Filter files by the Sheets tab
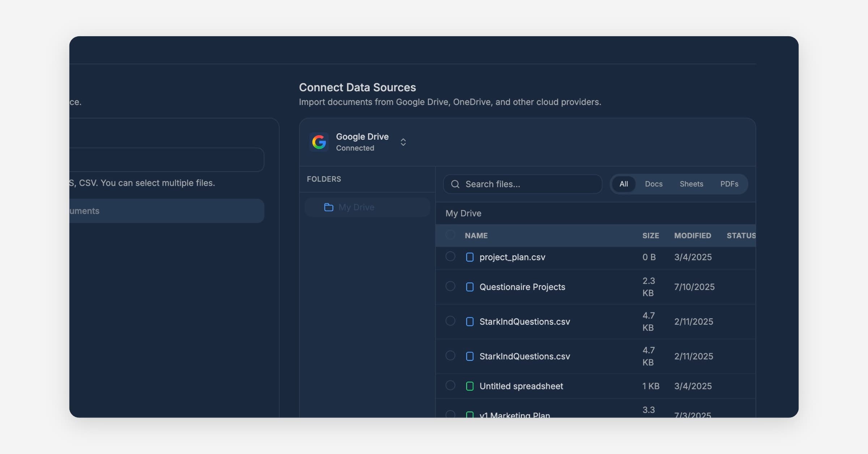Viewport: 868px width, 454px height. (691, 184)
